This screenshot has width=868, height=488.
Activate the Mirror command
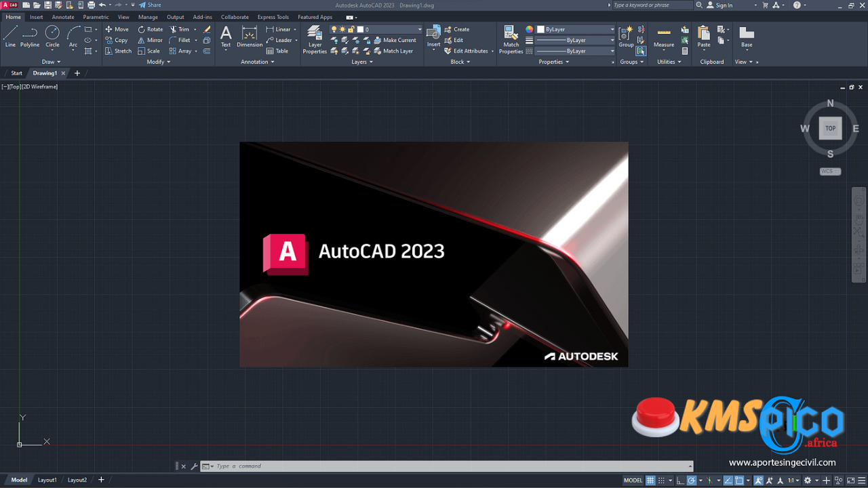click(x=151, y=40)
